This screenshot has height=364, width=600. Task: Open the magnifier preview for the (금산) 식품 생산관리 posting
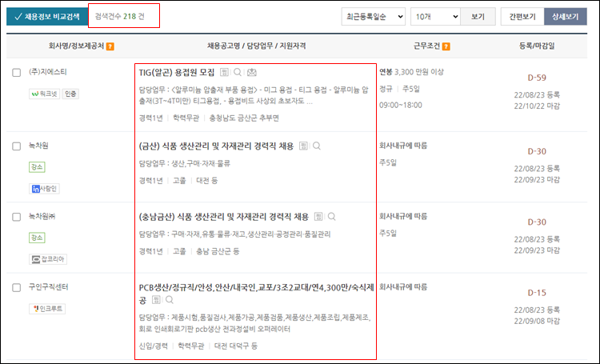coord(317,146)
